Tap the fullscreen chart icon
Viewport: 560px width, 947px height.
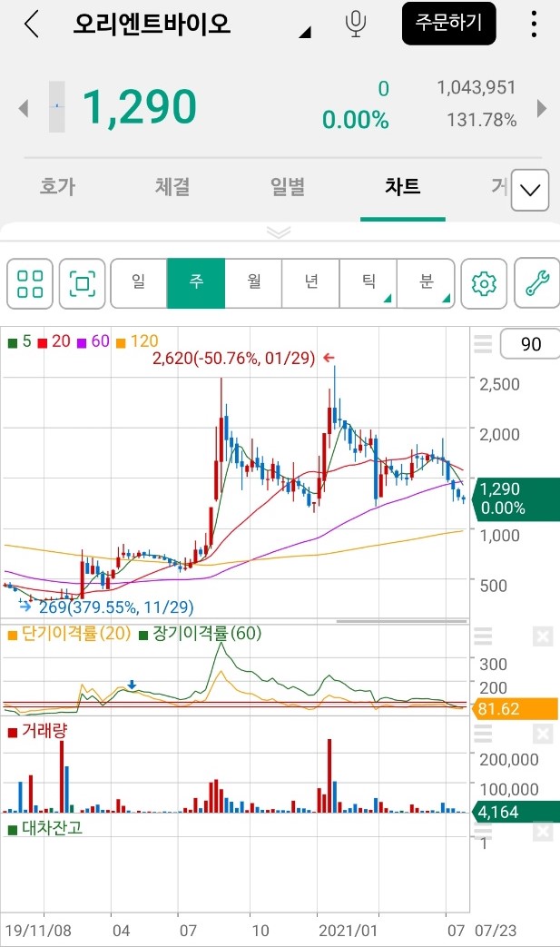tap(83, 283)
